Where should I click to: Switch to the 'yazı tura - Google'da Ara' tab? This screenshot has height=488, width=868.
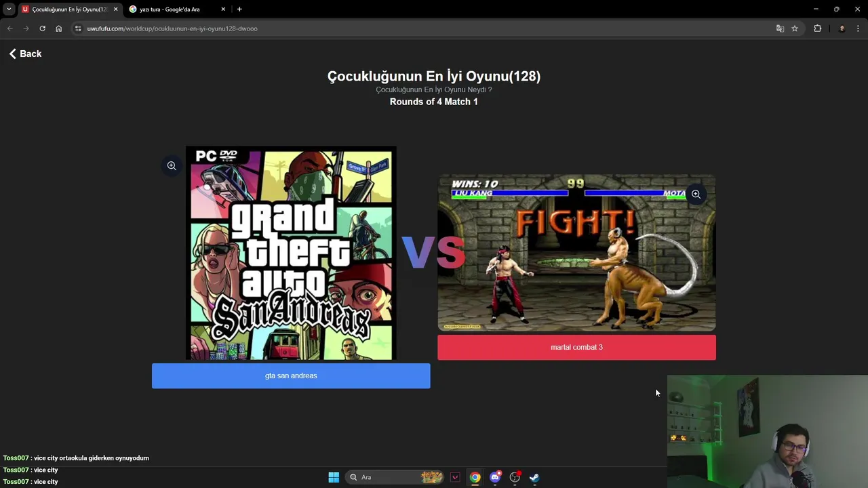tap(176, 9)
